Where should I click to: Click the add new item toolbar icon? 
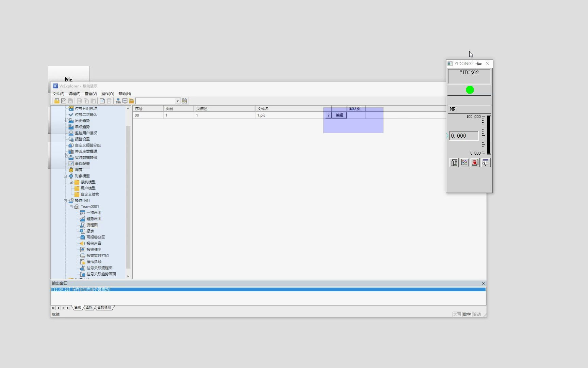(x=102, y=101)
